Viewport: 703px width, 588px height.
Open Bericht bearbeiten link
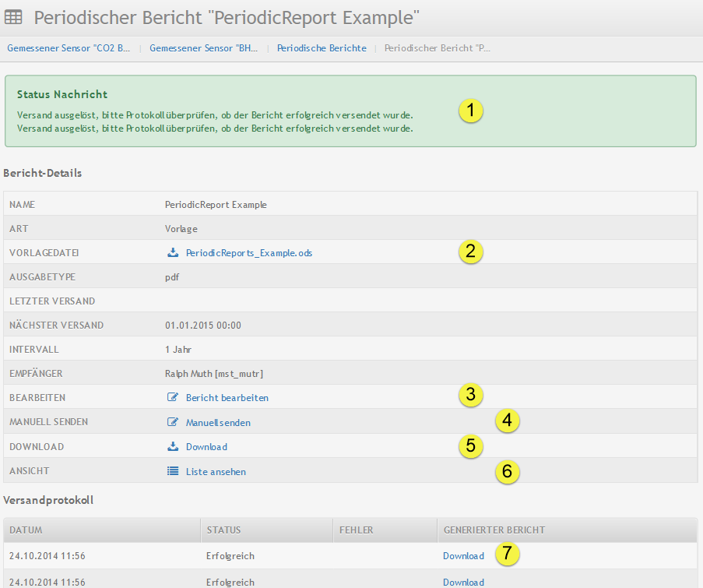[x=227, y=398]
